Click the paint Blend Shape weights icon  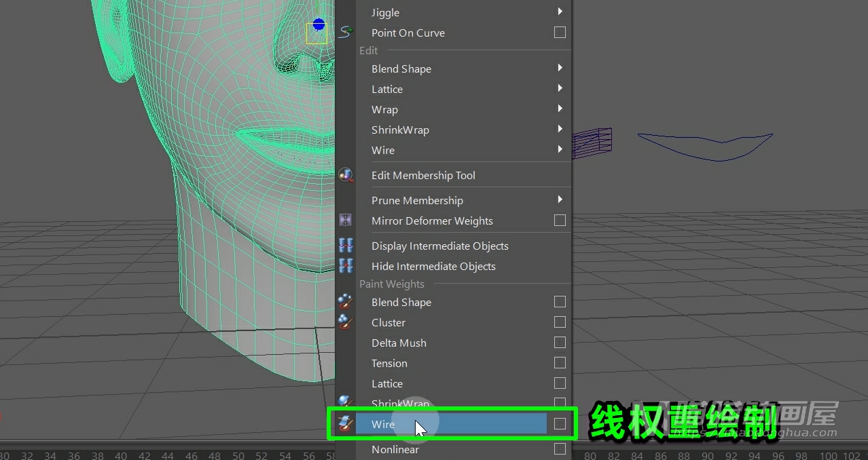(x=346, y=302)
